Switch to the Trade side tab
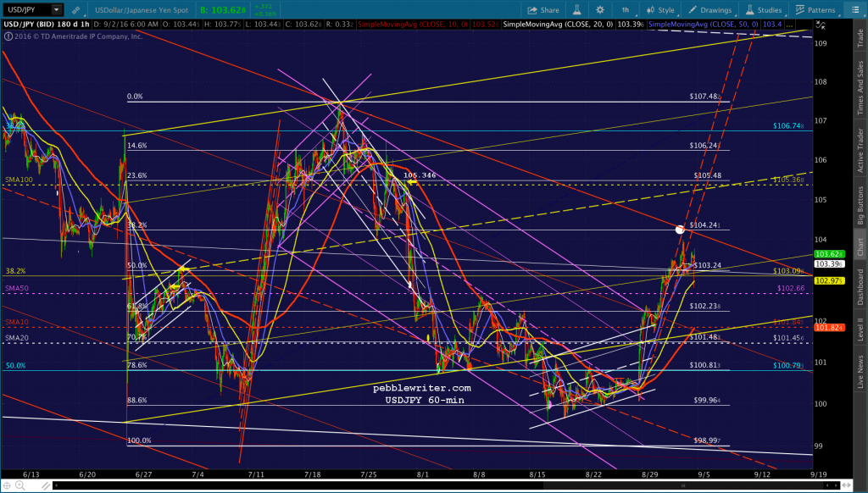Screen dimensions: 868x493 [860, 37]
